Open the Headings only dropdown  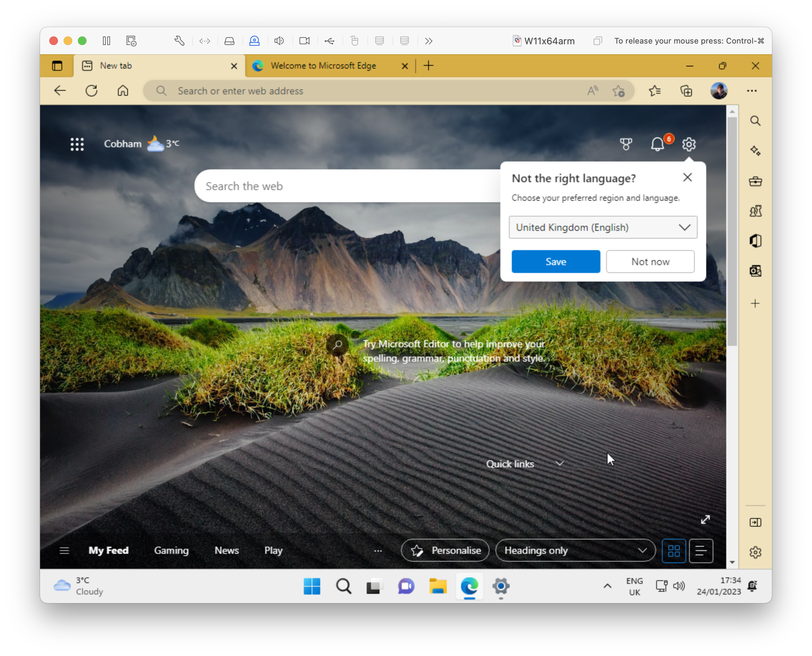tap(575, 551)
